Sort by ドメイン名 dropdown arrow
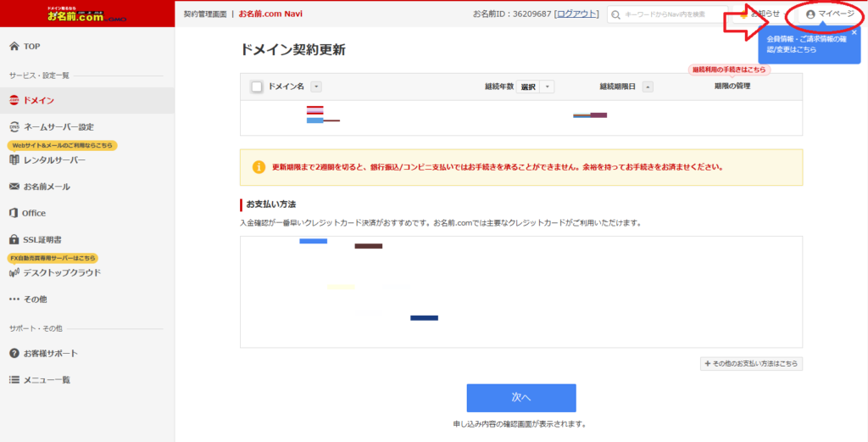868x442 pixels. (316, 87)
